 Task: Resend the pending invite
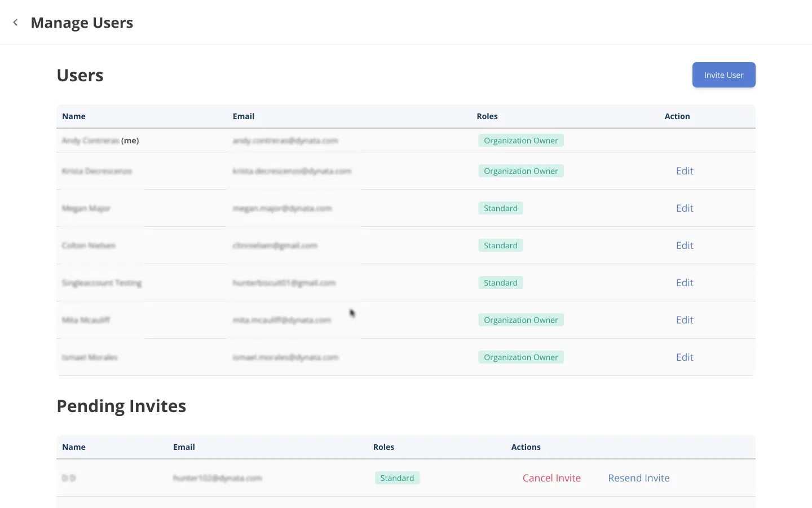(x=638, y=478)
